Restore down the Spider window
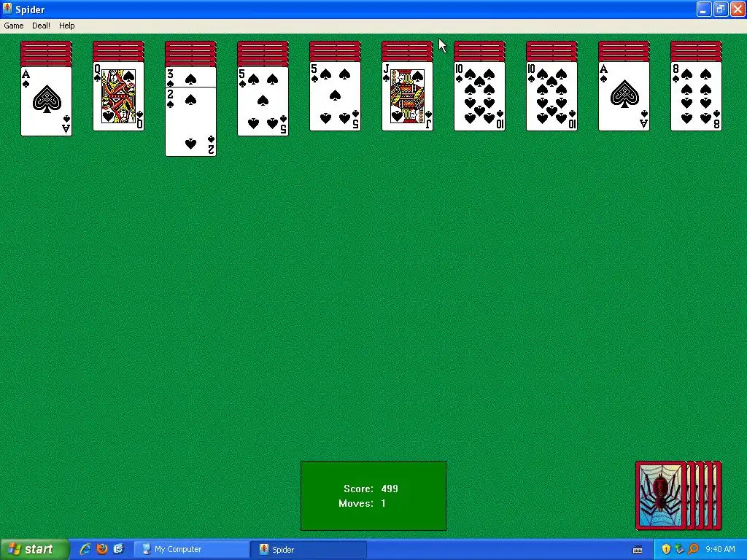The image size is (747, 560). pos(720,9)
